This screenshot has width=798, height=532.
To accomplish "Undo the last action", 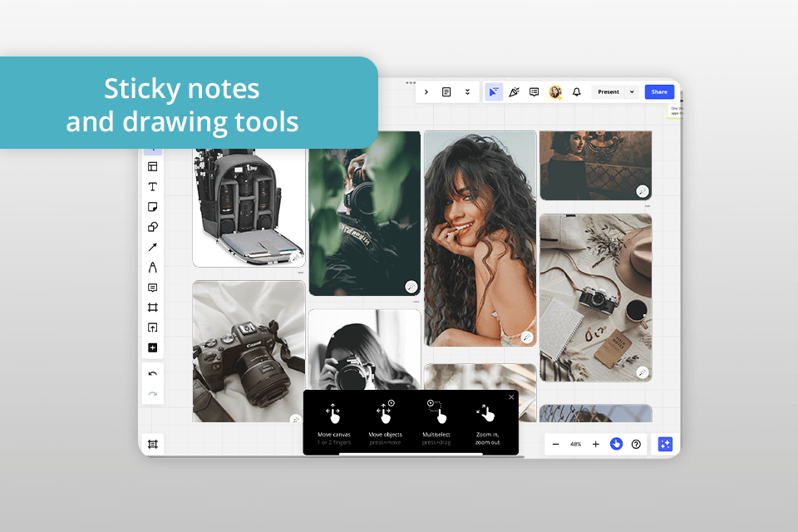I will (152, 374).
